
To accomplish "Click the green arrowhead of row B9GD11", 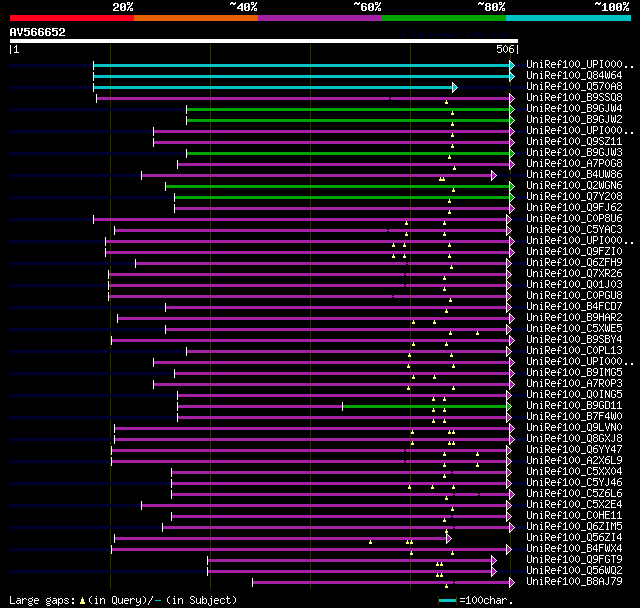I will tap(509, 406).
